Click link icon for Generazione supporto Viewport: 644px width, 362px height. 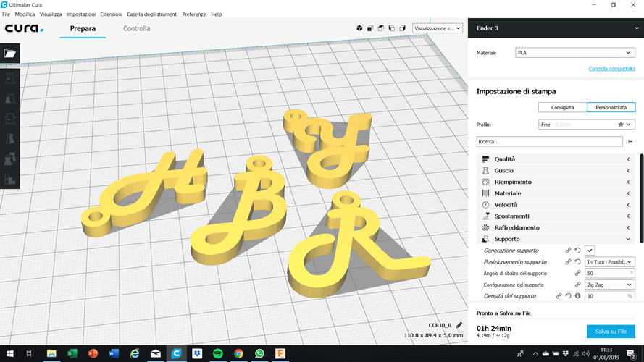click(568, 251)
